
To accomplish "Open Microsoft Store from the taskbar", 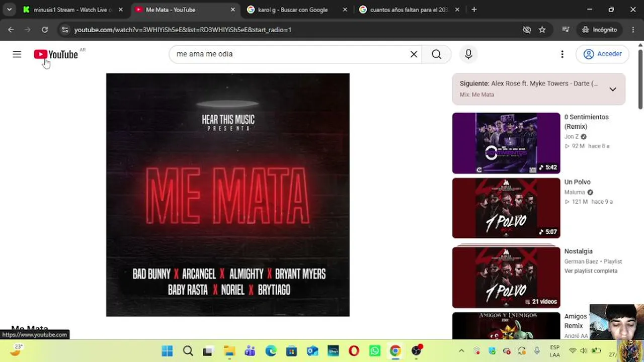I will (x=291, y=351).
